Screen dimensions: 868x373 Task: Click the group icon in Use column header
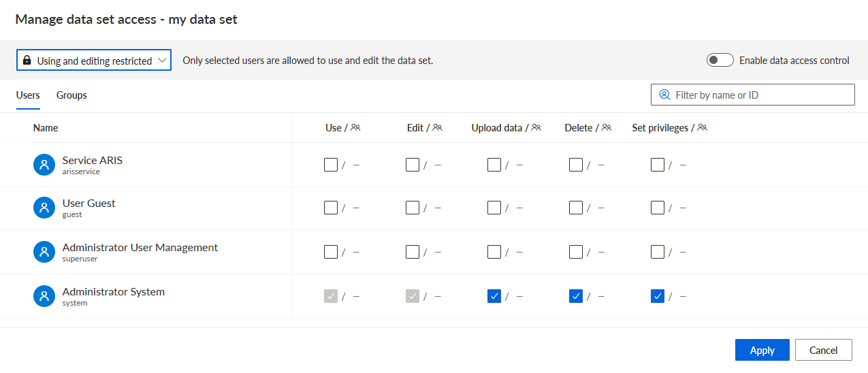point(355,127)
